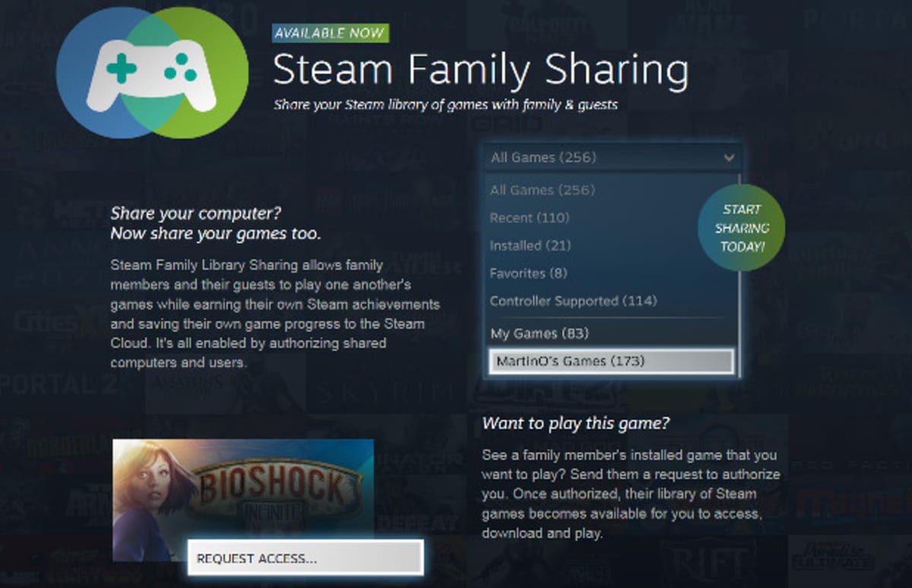Click the Share your computer heading text
The image size is (912, 588).
pyautogui.click(x=216, y=223)
